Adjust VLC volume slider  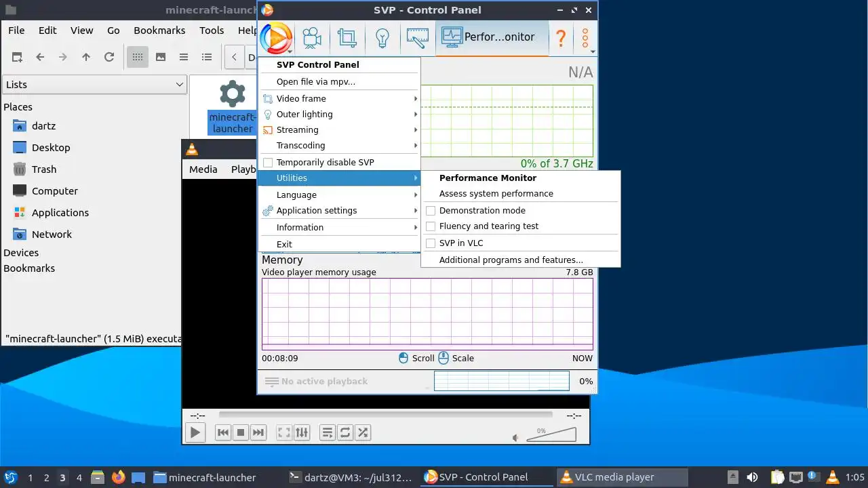[551, 434]
